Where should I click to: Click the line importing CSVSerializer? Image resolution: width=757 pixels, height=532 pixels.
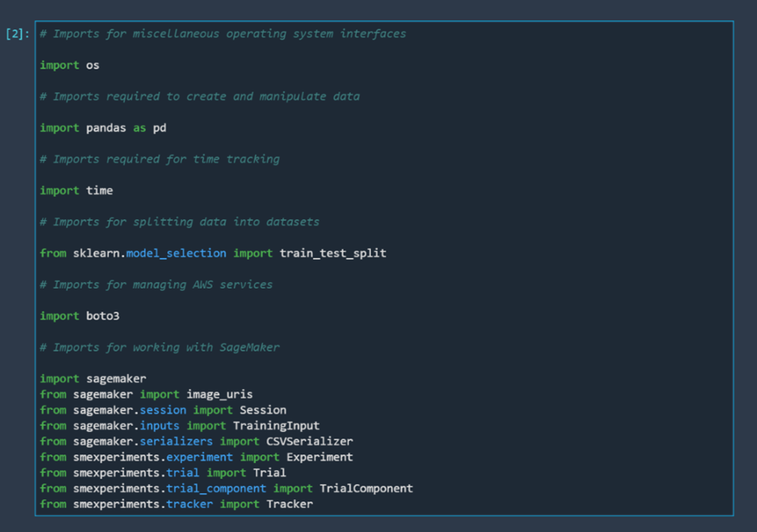(x=196, y=441)
